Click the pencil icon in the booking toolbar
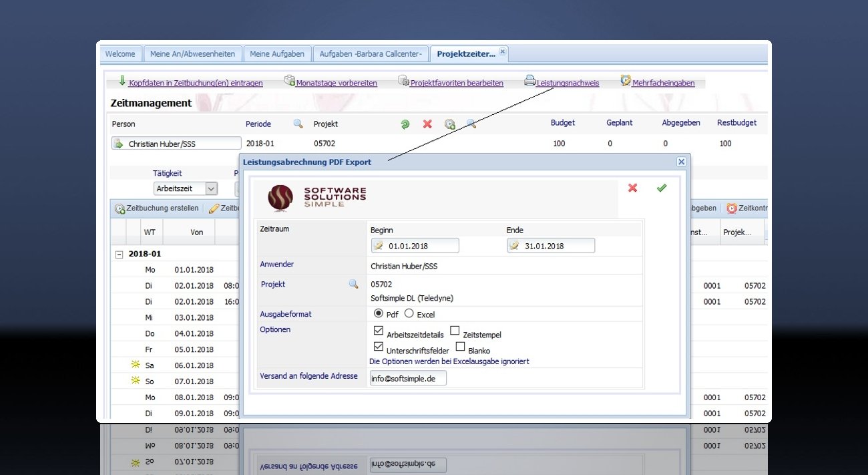This screenshot has height=475, width=868. tap(214, 208)
